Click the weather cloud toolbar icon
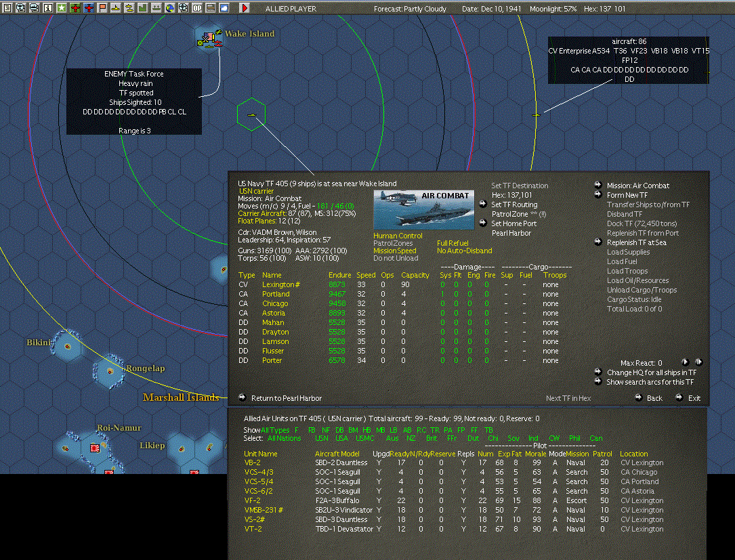The image size is (735, 560). [224, 7]
